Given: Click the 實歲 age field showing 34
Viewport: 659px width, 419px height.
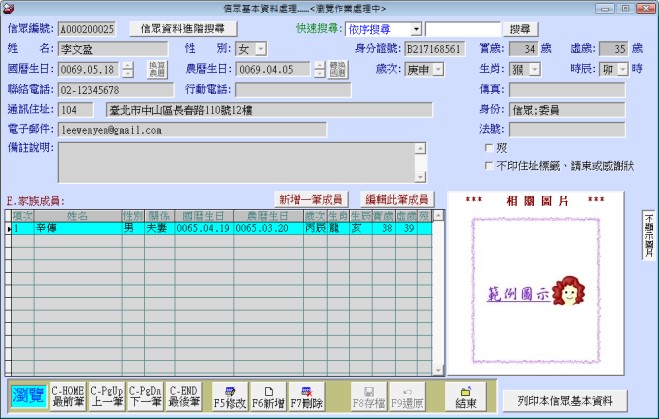Looking at the screenshot, I should point(524,49).
